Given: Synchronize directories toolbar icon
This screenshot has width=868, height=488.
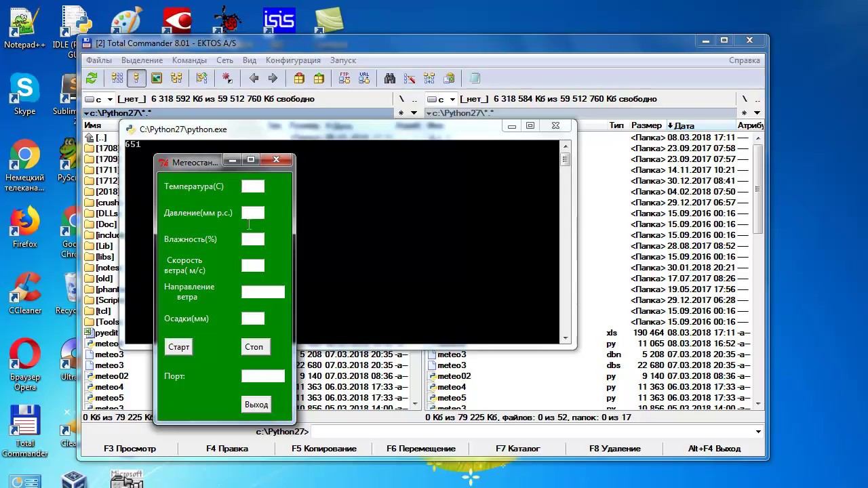Looking at the screenshot, I should tap(429, 79).
